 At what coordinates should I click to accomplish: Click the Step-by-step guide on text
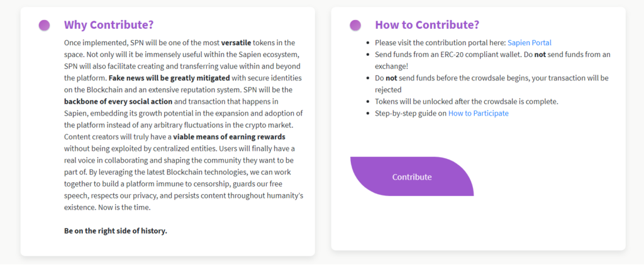(x=411, y=113)
